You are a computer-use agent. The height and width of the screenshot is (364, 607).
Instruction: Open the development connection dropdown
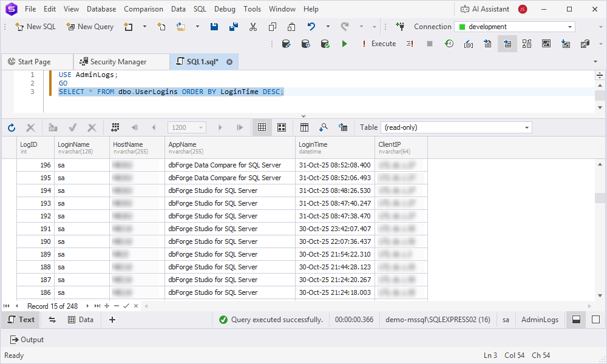coord(571,27)
